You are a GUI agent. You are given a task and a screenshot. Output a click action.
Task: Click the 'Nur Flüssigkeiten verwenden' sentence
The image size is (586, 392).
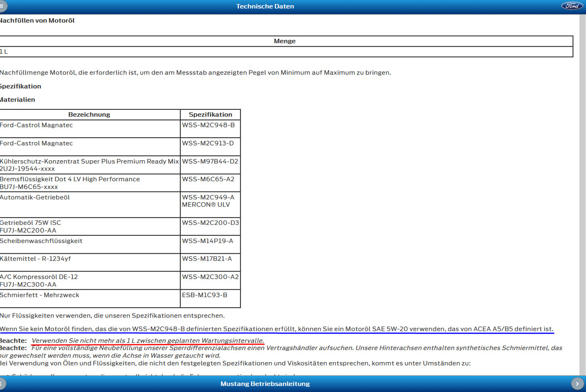click(x=112, y=316)
